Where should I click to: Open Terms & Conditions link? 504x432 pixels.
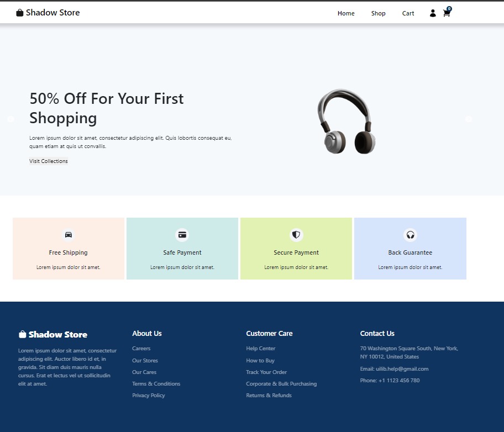point(156,384)
